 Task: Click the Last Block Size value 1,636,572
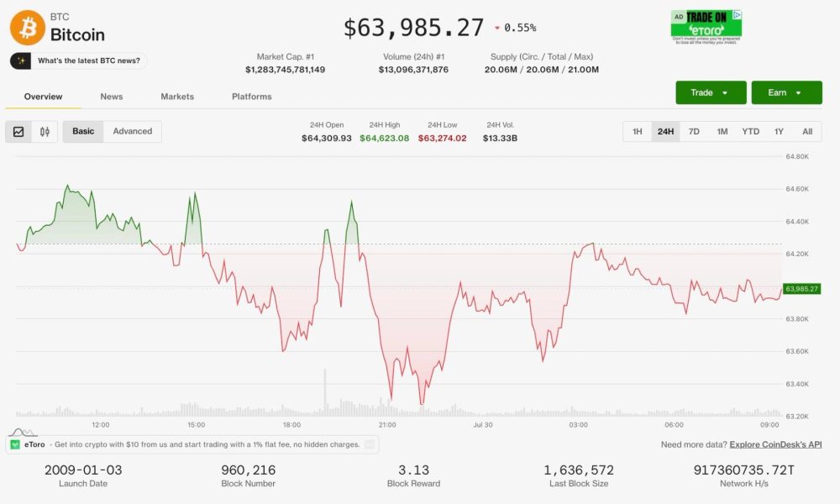coord(579,470)
